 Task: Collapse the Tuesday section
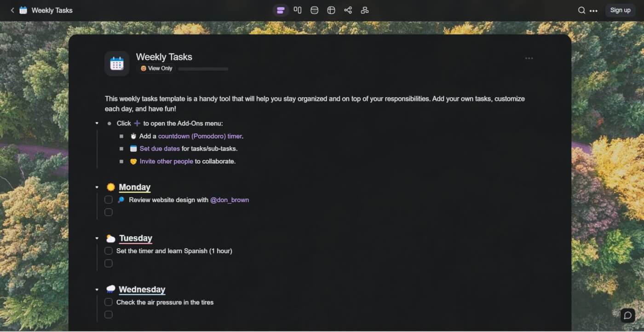97,239
